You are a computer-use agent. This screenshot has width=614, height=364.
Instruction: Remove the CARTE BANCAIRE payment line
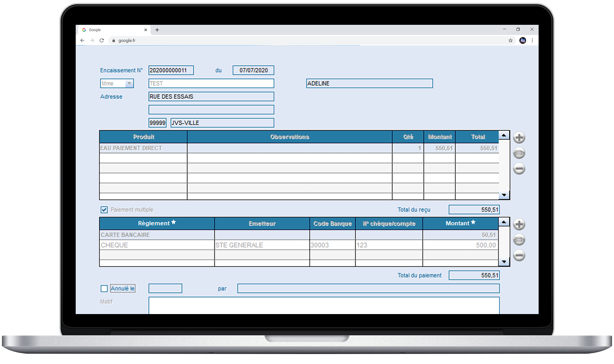click(519, 255)
